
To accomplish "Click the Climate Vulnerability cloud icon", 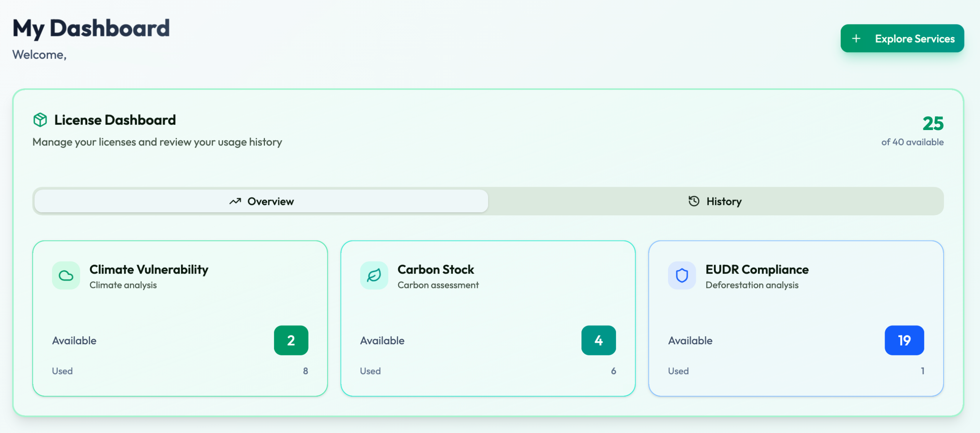I will pos(66,275).
